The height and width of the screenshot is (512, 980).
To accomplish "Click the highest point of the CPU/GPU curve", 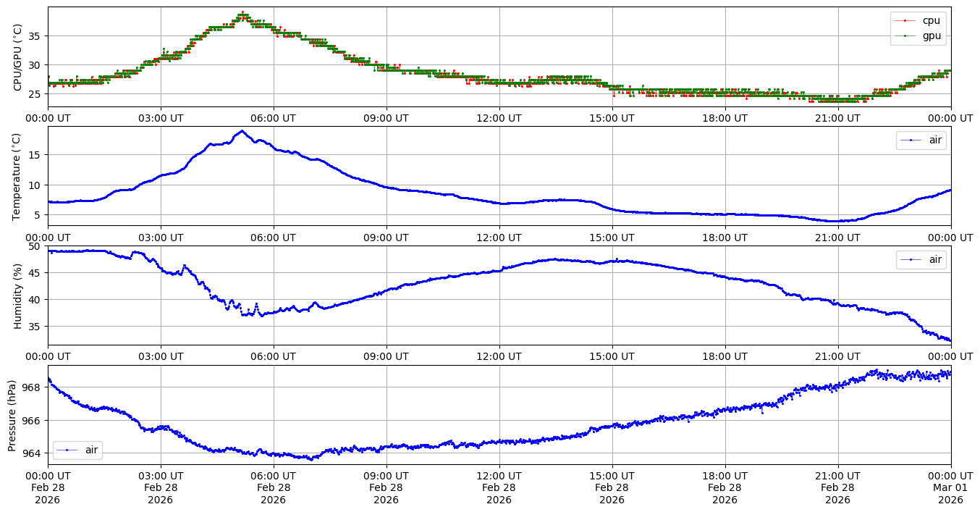I will 242,12.
